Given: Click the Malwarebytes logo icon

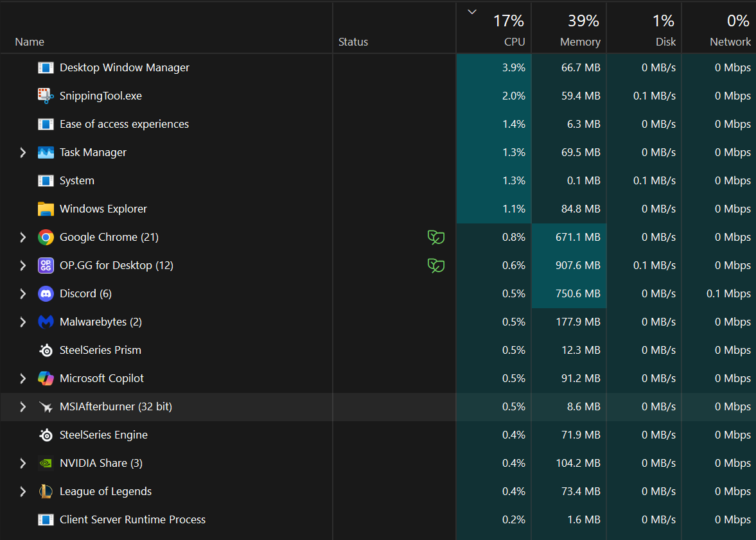Looking at the screenshot, I should click(x=46, y=322).
